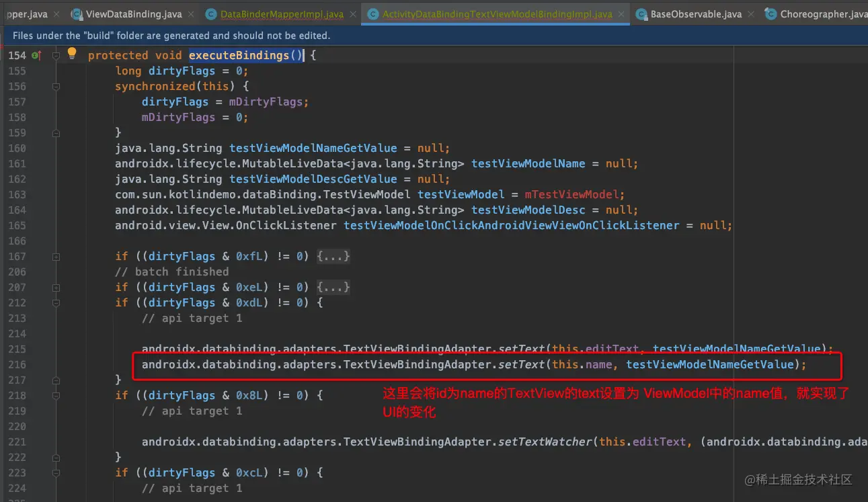Expand the {...} placeholder on the 0xfL line
868x502 pixels.
tap(333, 256)
